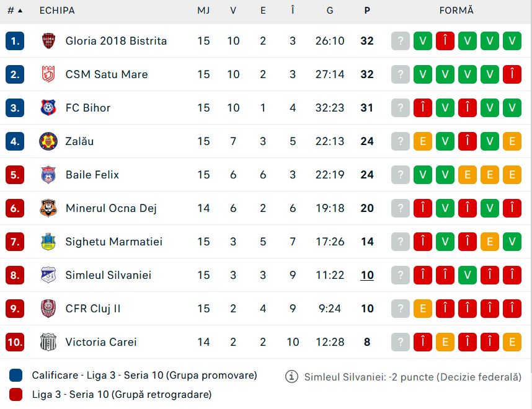Click the Sighetu Marmatiei team badge

[x=48, y=242]
